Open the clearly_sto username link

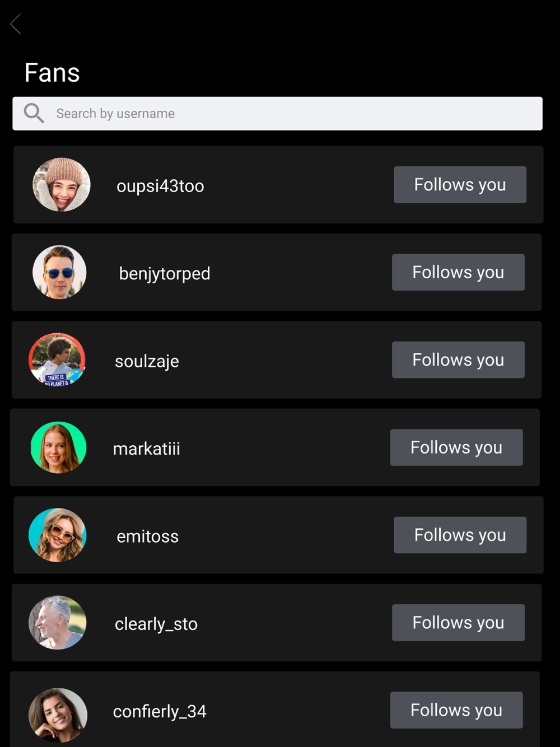(156, 624)
